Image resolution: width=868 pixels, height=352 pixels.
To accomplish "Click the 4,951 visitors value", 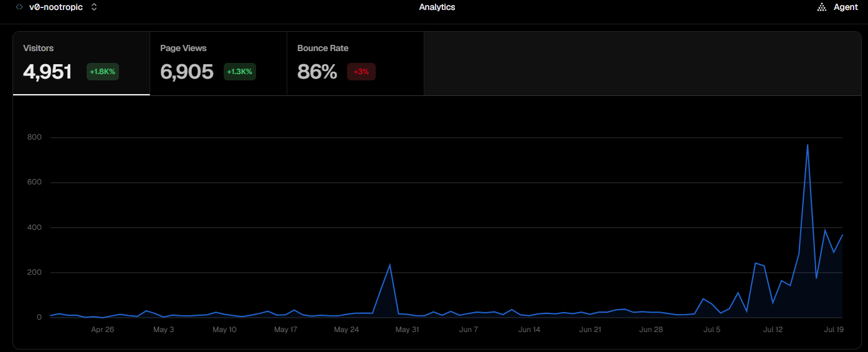I will click(x=47, y=72).
